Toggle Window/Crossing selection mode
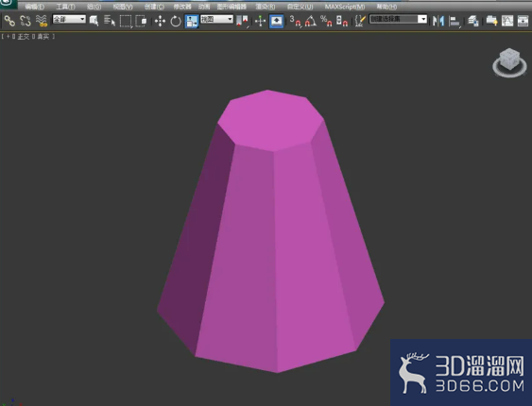532x406 pixels. coord(141,21)
